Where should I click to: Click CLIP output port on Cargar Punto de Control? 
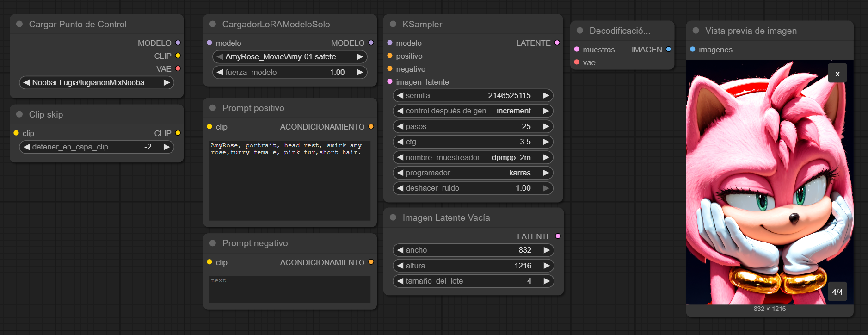178,56
